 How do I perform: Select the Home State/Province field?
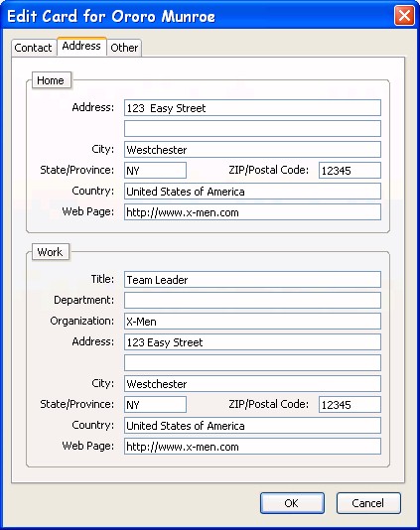coord(155,170)
